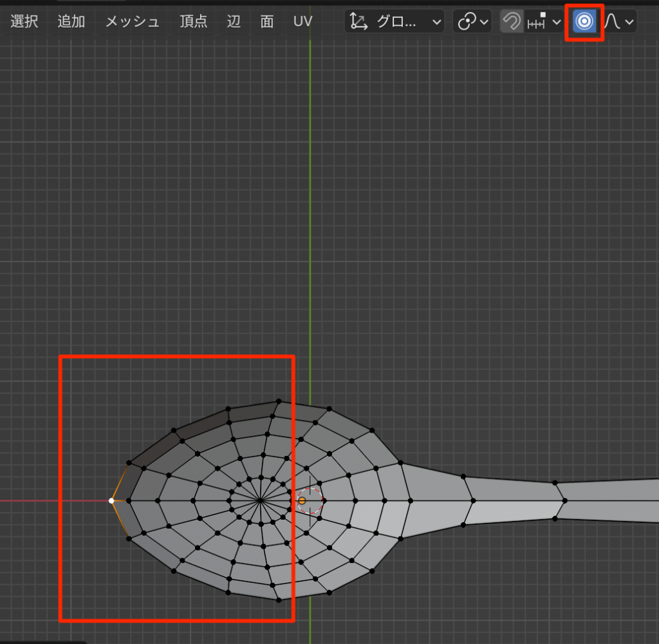Open the 選択 menu
Screen dimensions: 659x644
point(24,22)
